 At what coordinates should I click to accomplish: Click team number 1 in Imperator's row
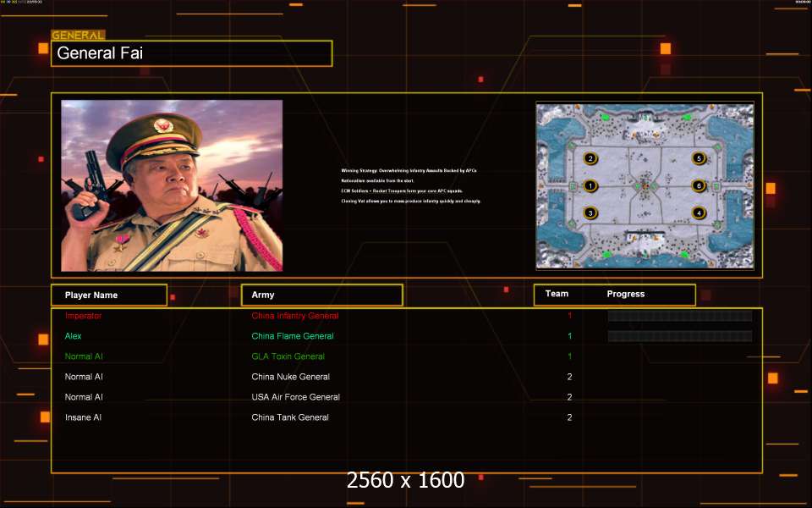pyautogui.click(x=569, y=316)
